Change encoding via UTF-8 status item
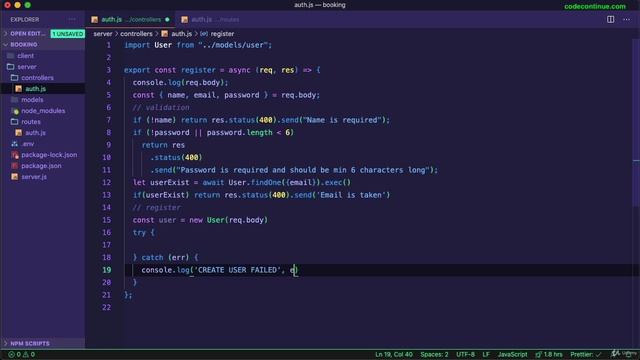The image size is (640, 360). coord(465,354)
